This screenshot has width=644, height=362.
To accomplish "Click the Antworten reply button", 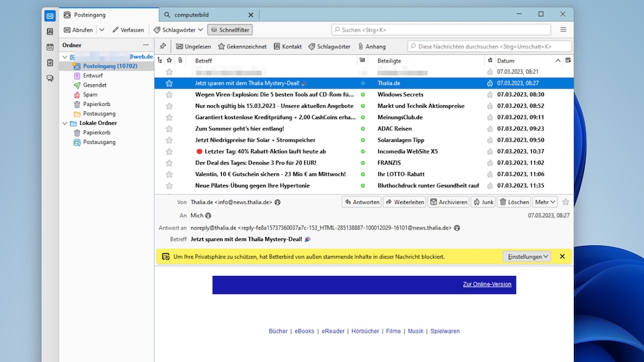I will coord(362,202).
